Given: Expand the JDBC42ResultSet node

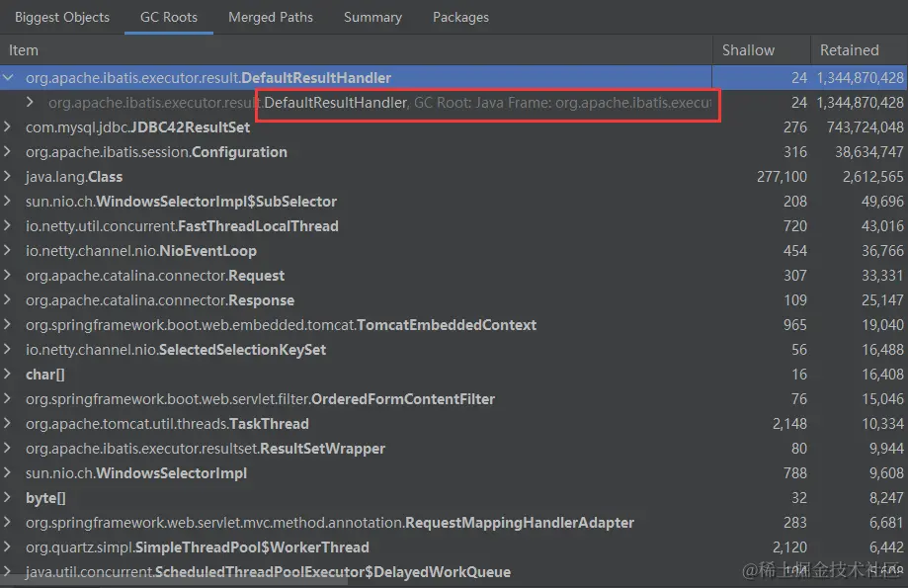Looking at the screenshot, I should point(9,126).
